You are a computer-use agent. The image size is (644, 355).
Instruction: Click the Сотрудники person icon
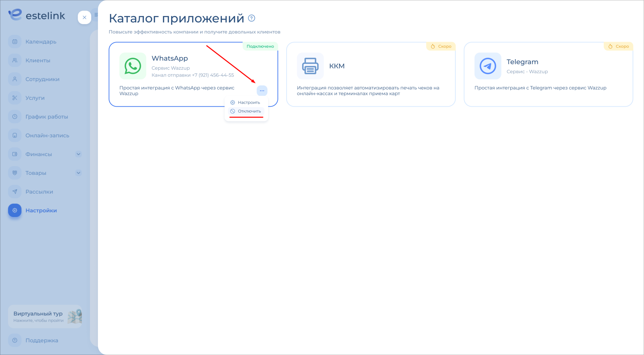pyautogui.click(x=15, y=79)
